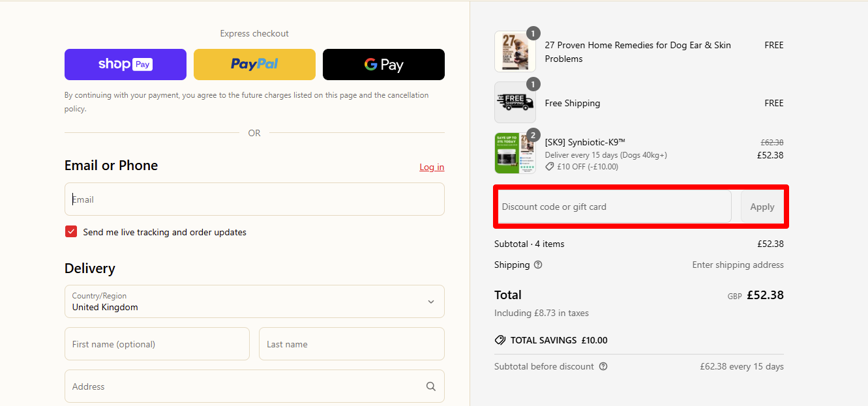868x406 pixels.
Task: Click the Shipping help question icon
Action: click(538, 265)
